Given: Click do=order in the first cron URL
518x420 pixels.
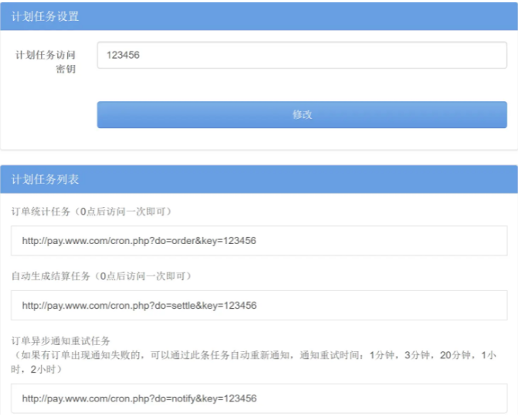Looking at the screenshot, I should click(171, 241).
